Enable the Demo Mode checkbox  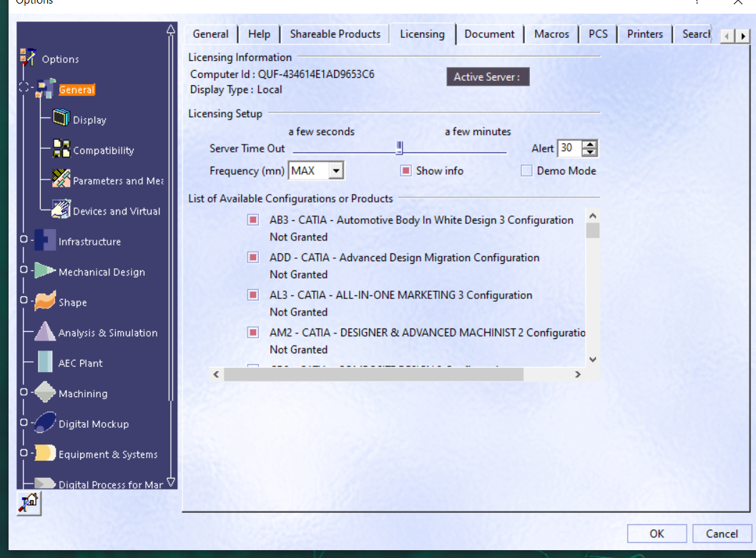526,171
